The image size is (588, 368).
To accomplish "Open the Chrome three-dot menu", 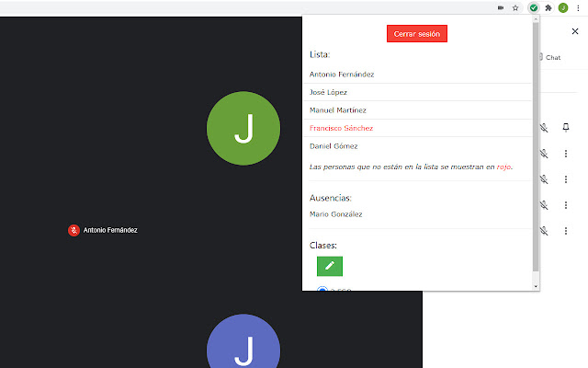I will tap(578, 8).
